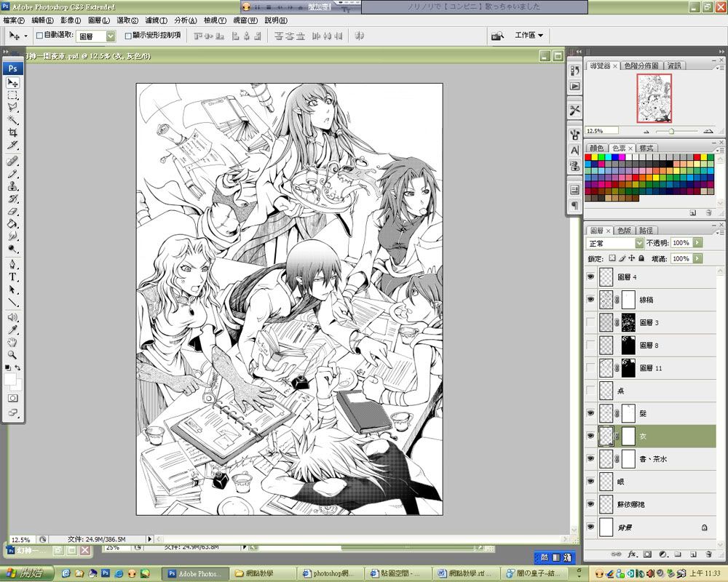
Task: Select the Clone Stamp tool
Action: tap(12, 186)
